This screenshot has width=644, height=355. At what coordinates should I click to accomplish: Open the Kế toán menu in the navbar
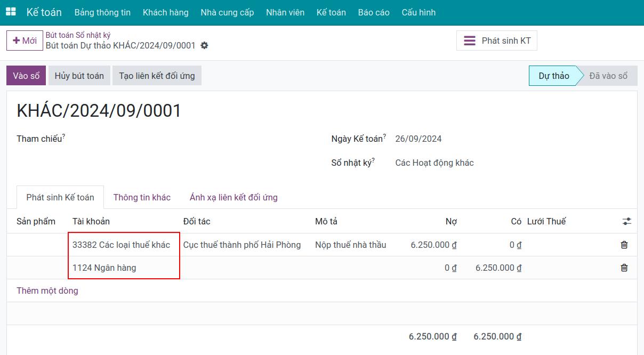click(x=331, y=12)
